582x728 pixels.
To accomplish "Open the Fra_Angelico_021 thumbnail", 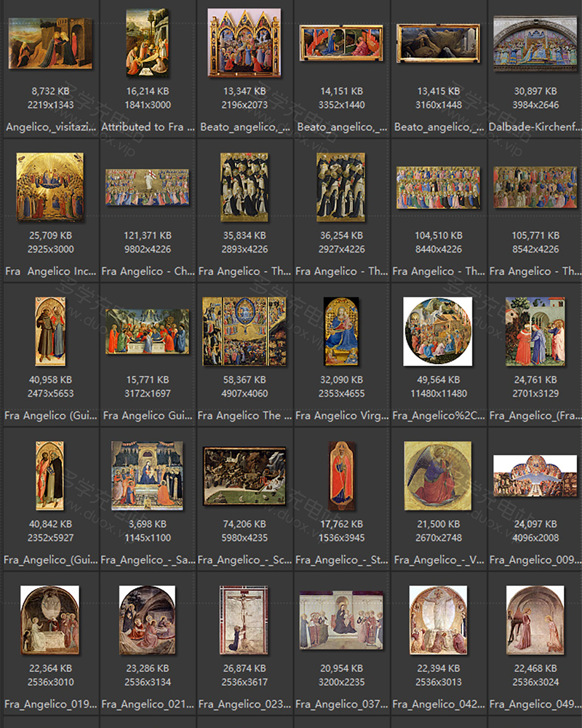I will [x=147, y=620].
